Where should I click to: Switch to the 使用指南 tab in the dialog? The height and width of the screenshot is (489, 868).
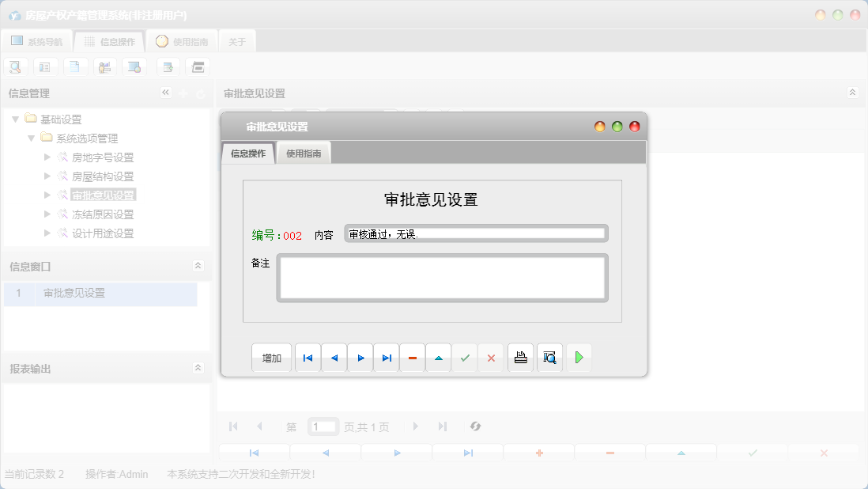[x=304, y=153]
